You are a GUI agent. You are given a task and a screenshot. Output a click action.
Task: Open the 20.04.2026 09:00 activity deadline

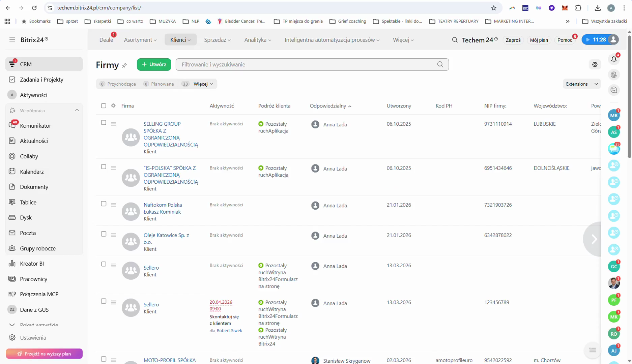pos(221,305)
